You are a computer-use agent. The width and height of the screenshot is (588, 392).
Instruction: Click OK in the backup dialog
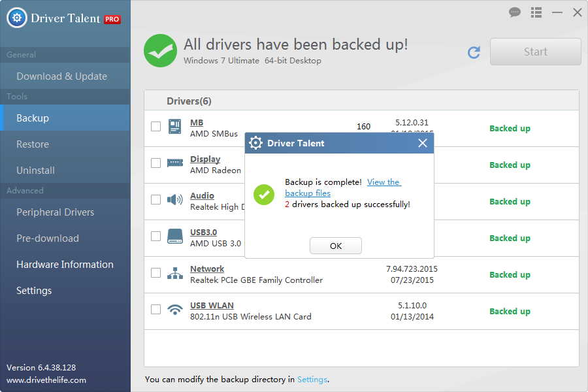[336, 246]
